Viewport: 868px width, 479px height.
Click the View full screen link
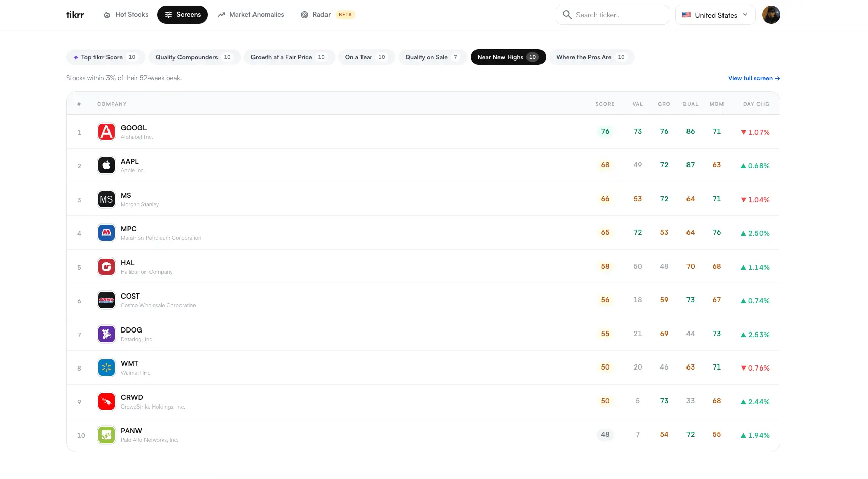(x=754, y=78)
